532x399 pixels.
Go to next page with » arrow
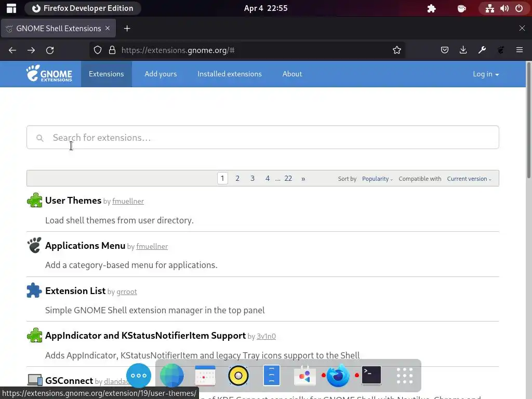click(x=303, y=179)
